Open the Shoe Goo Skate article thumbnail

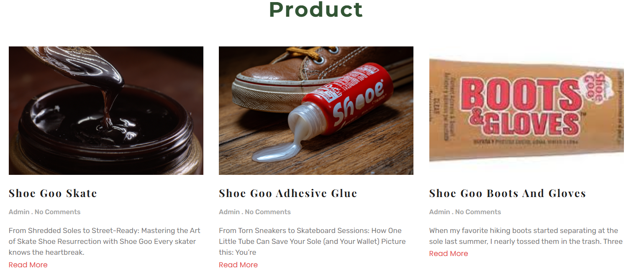106,110
